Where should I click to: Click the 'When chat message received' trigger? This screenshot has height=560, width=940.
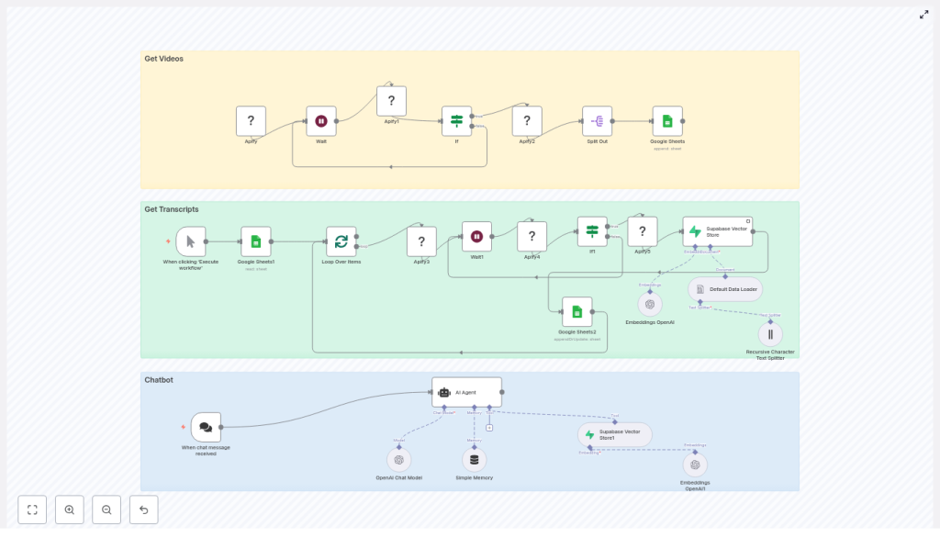tap(206, 427)
